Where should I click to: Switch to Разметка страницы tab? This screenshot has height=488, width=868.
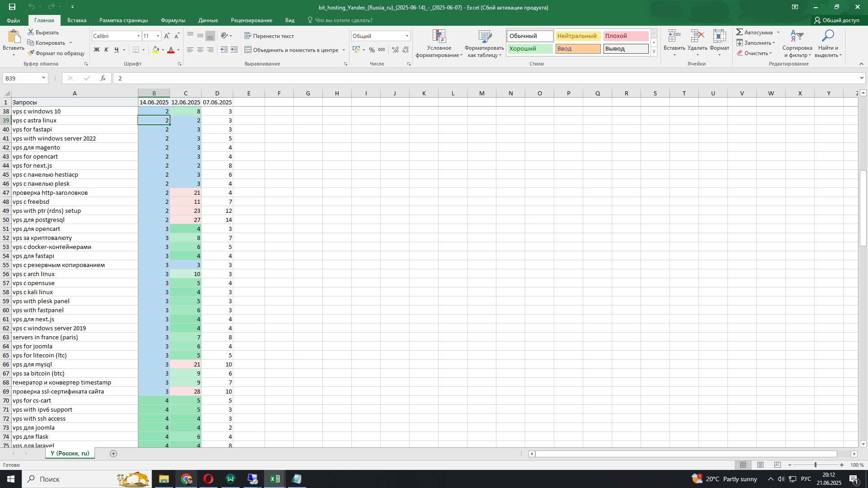[x=123, y=20]
